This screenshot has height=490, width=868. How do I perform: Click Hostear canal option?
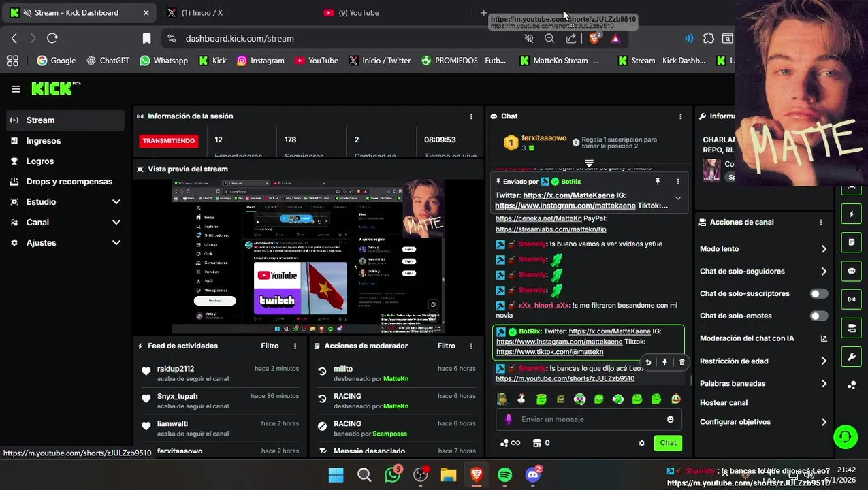pyautogui.click(x=724, y=403)
